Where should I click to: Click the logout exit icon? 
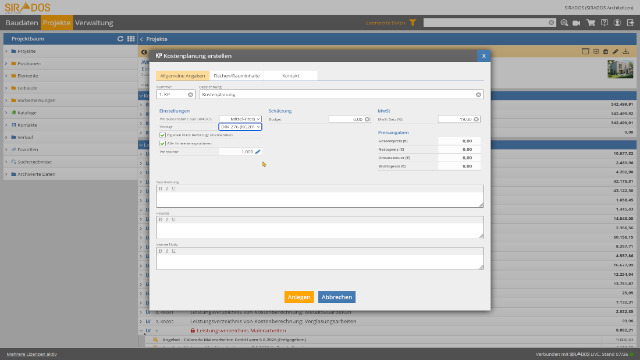click(x=630, y=23)
